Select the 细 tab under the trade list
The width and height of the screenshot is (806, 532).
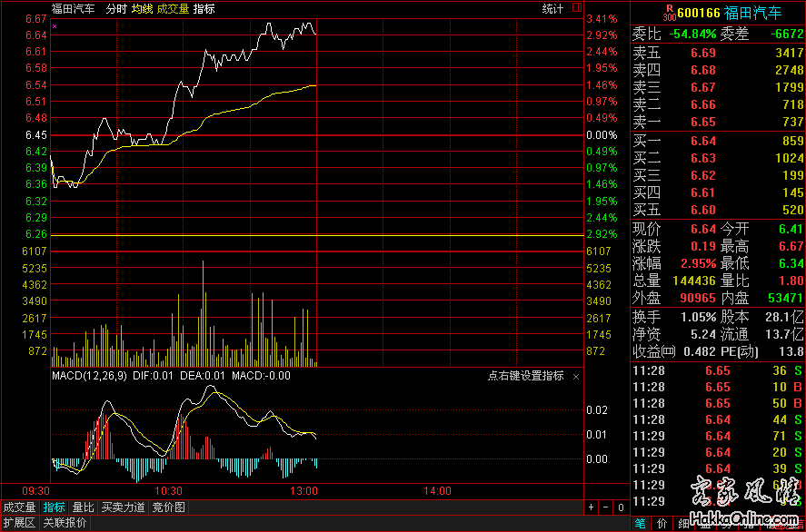(x=683, y=523)
